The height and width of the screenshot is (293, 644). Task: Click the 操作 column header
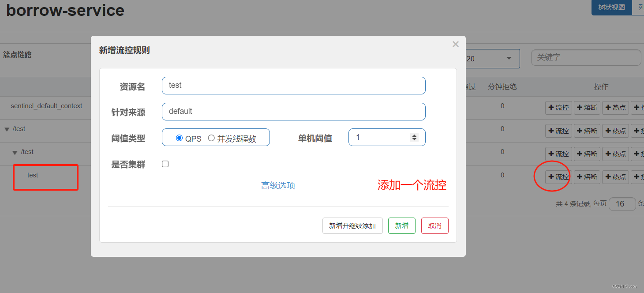pyautogui.click(x=601, y=87)
